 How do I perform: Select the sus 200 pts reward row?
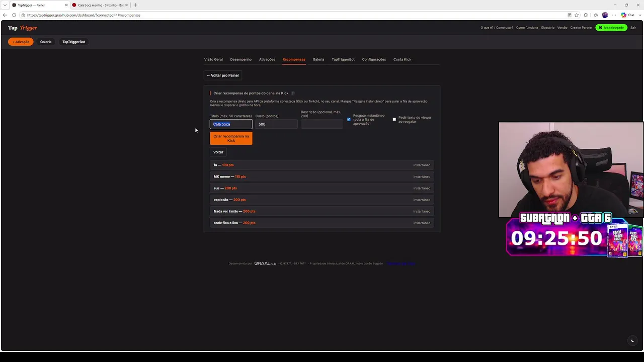click(322, 188)
